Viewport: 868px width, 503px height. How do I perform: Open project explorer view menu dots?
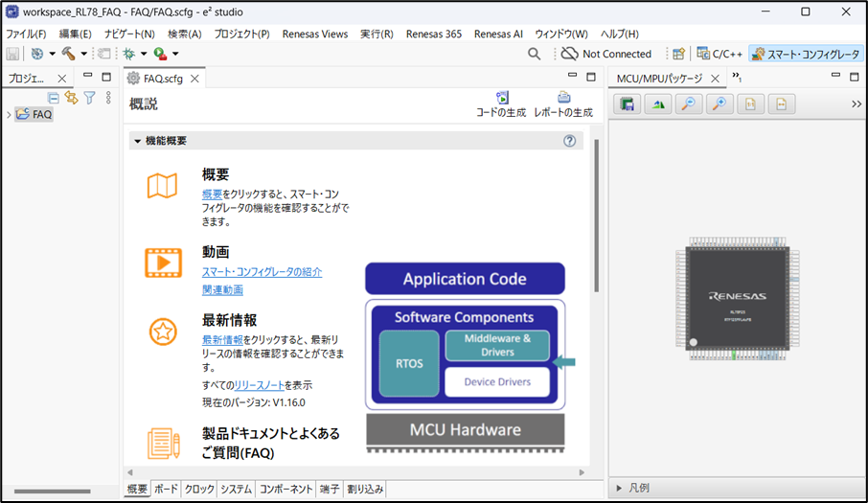(x=108, y=98)
